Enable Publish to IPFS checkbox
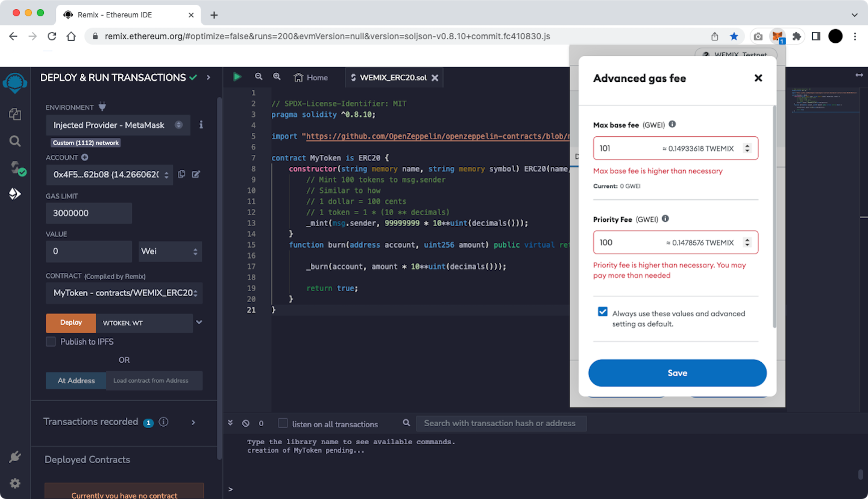 51,342
